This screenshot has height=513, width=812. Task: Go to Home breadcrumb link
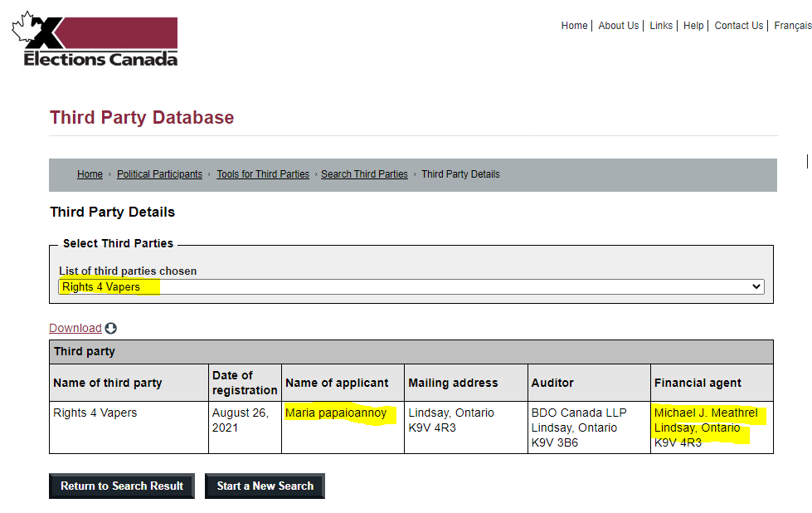(90, 174)
